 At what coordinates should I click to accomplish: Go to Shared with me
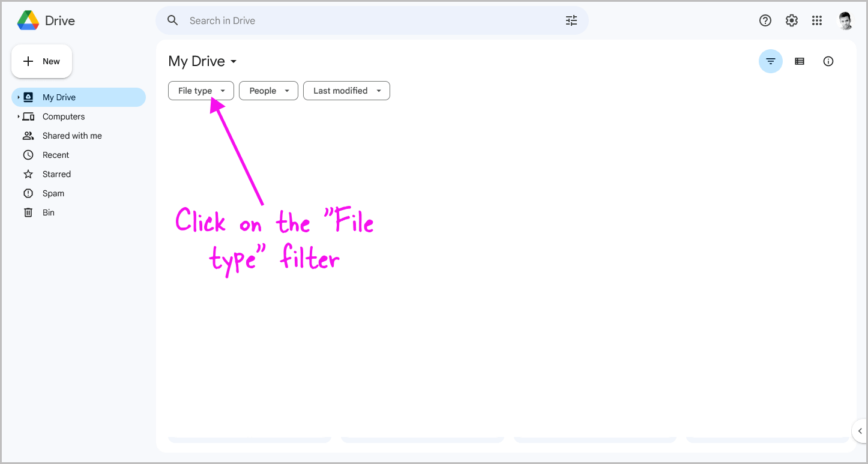[72, 135]
